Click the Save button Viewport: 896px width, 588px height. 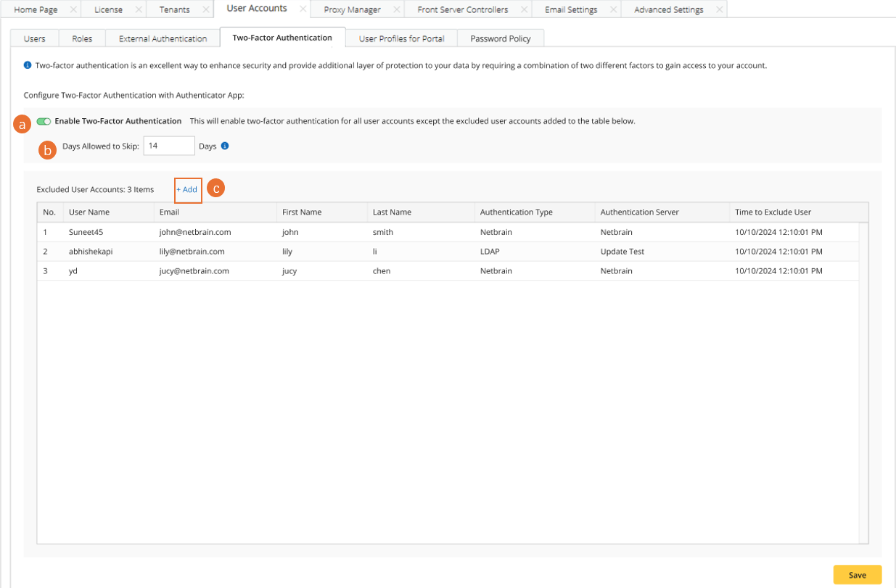[x=857, y=575]
